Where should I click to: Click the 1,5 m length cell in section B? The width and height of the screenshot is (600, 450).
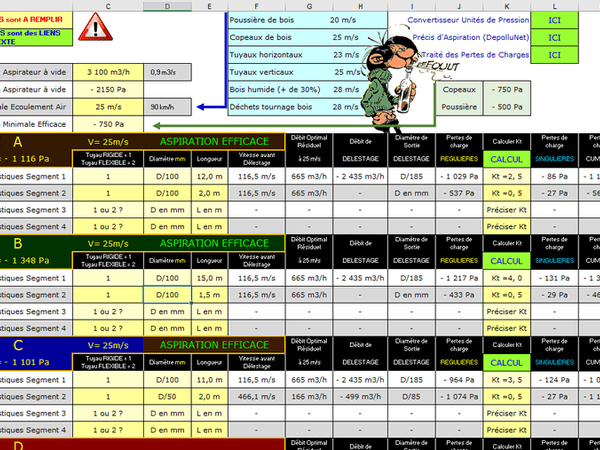[209, 295]
